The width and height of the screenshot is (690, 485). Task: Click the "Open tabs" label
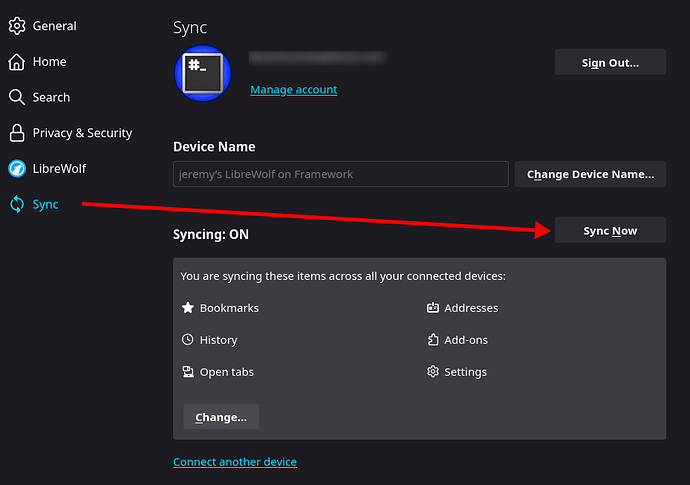227,372
